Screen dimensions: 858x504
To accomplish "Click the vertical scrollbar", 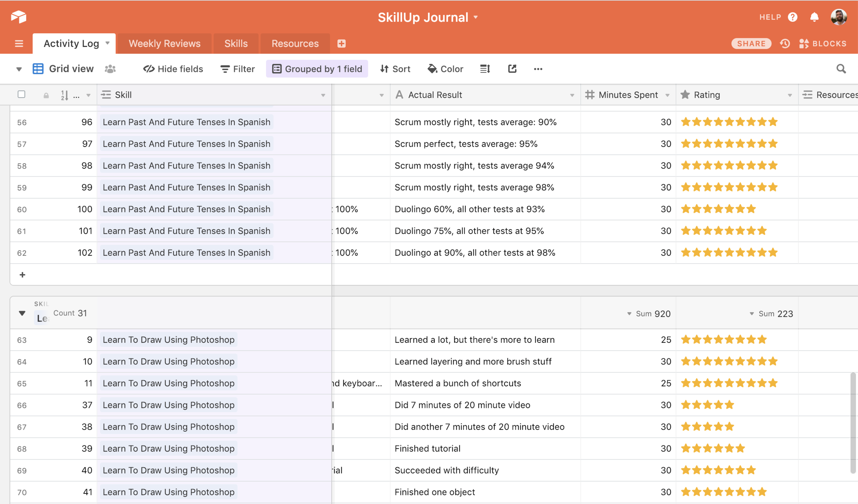I will (x=853, y=423).
